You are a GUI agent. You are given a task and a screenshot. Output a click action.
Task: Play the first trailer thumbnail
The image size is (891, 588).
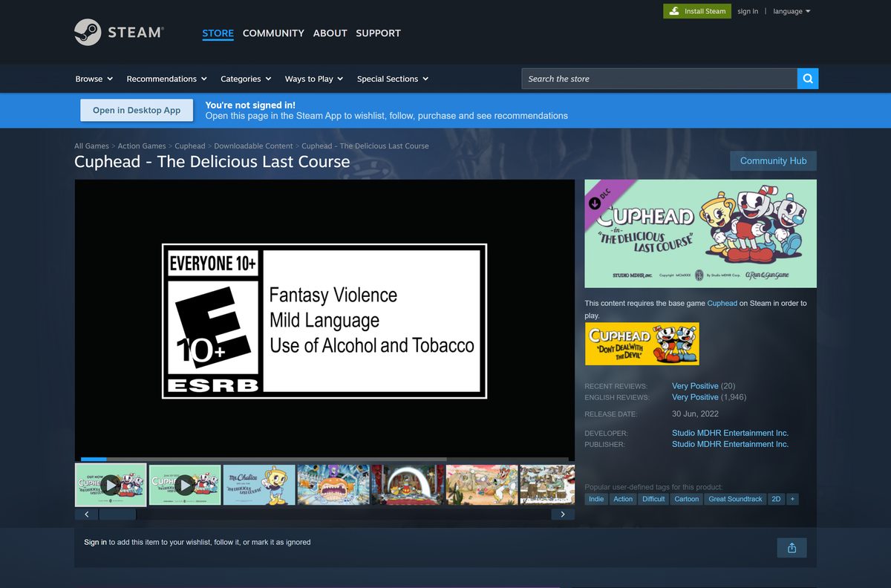[x=111, y=485]
